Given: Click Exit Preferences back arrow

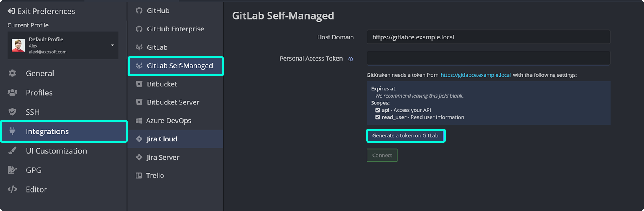Looking at the screenshot, I should tap(11, 11).
